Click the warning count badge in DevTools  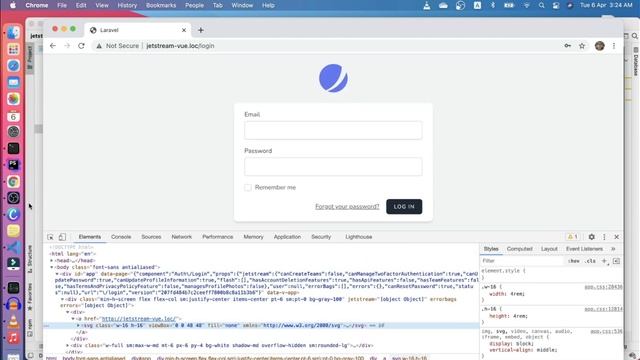click(573, 237)
